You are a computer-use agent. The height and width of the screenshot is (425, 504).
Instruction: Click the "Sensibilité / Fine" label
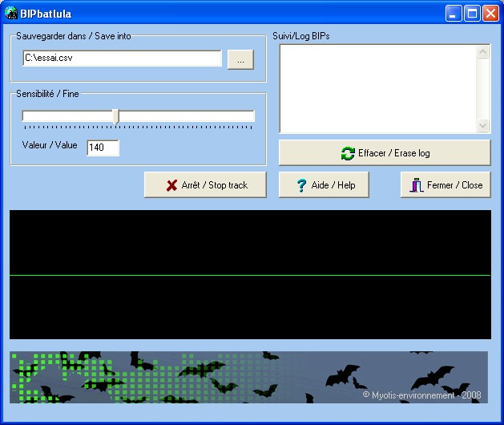47,94
